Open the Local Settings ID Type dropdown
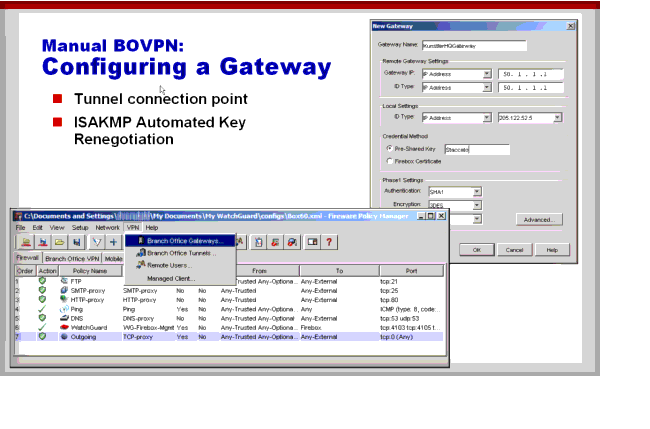Viewport: 650px width, 429px height. pyautogui.click(x=487, y=117)
